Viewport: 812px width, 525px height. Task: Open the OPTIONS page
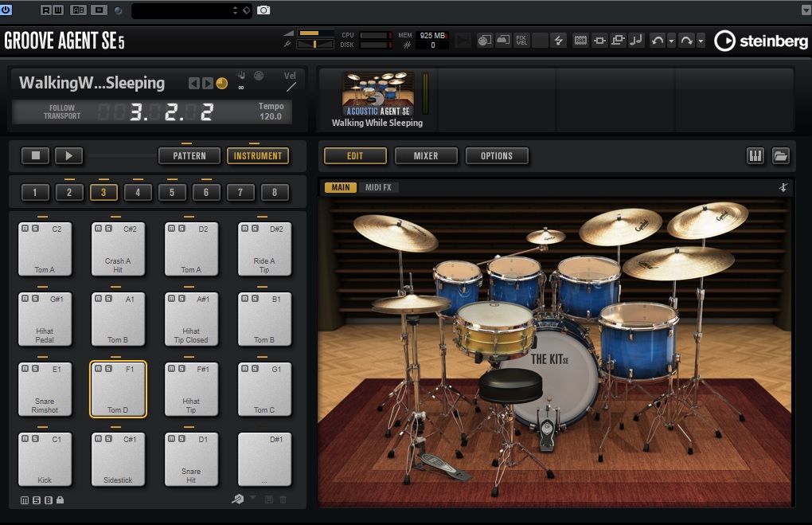(x=497, y=156)
